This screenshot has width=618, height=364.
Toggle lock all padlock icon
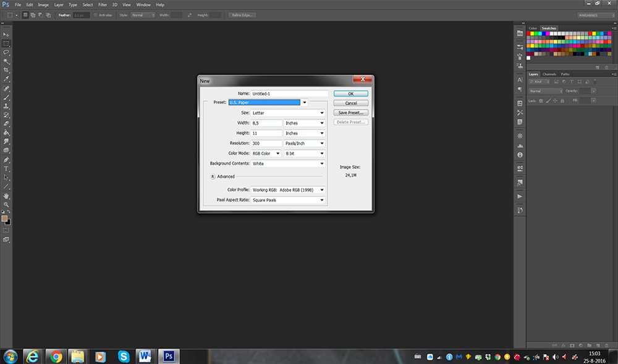pos(562,101)
